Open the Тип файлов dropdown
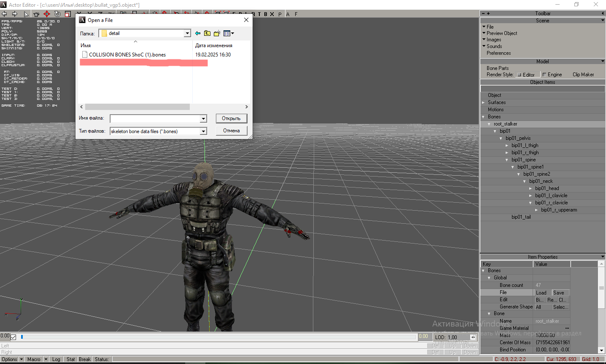The width and height of the screenshot is (606, 364). coord(203,131)
